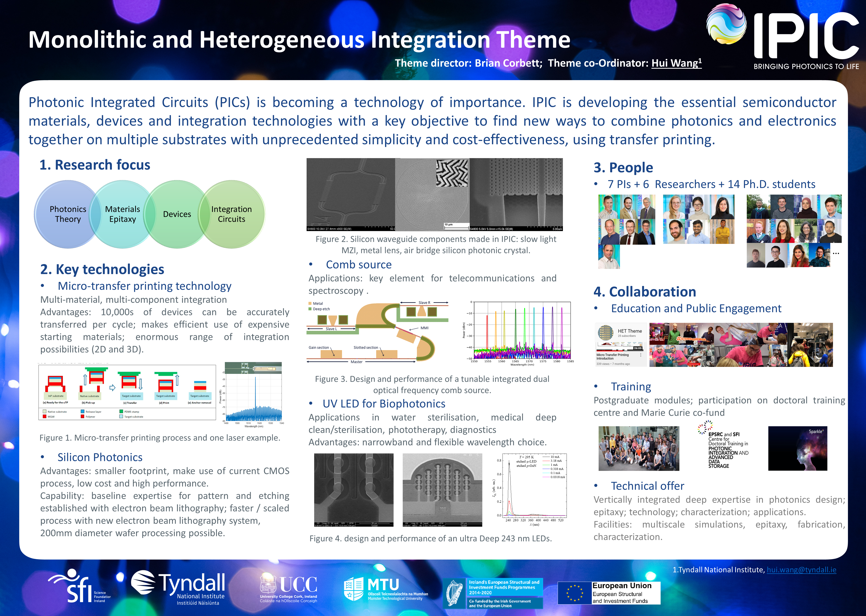The image size is (866, 616).
Task: Click the '2. Key technologies' heading
Action: click(102, 269)
